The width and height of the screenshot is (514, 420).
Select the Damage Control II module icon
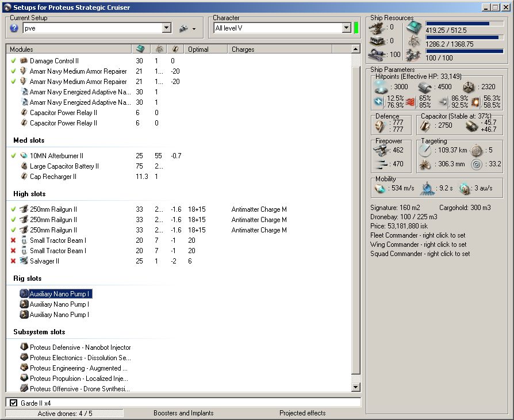tap(24, 61)
